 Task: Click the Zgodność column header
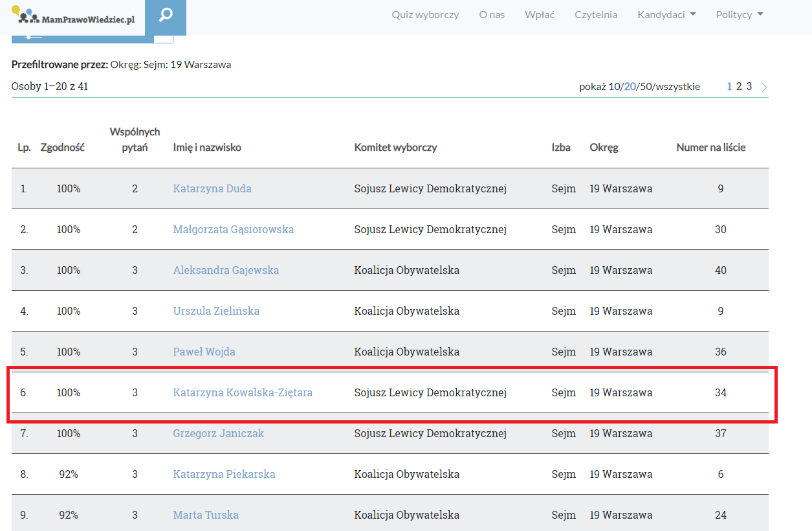tap(62, 147)
